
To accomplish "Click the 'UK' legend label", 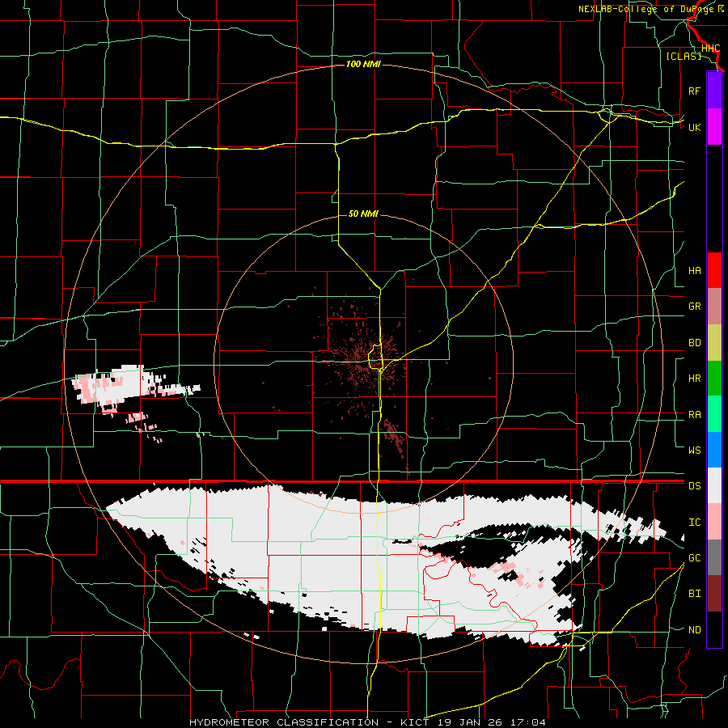I will [x=694, y=127].
